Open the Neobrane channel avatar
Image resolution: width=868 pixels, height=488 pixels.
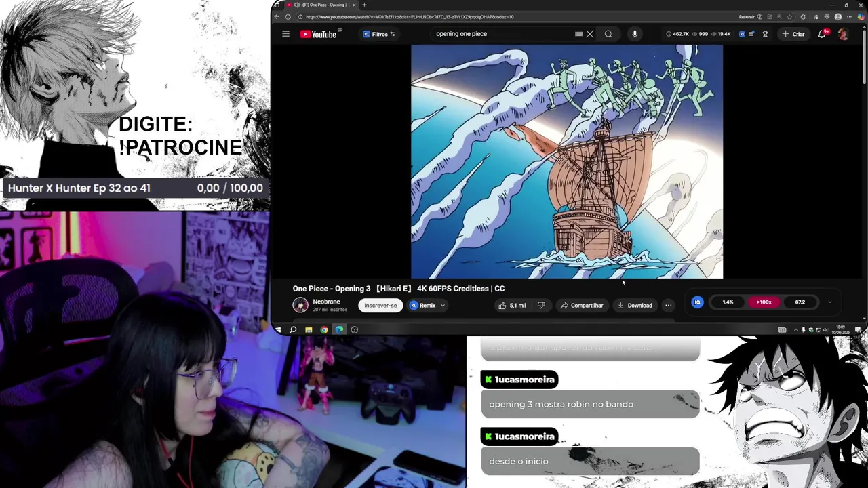click(300, 305)
